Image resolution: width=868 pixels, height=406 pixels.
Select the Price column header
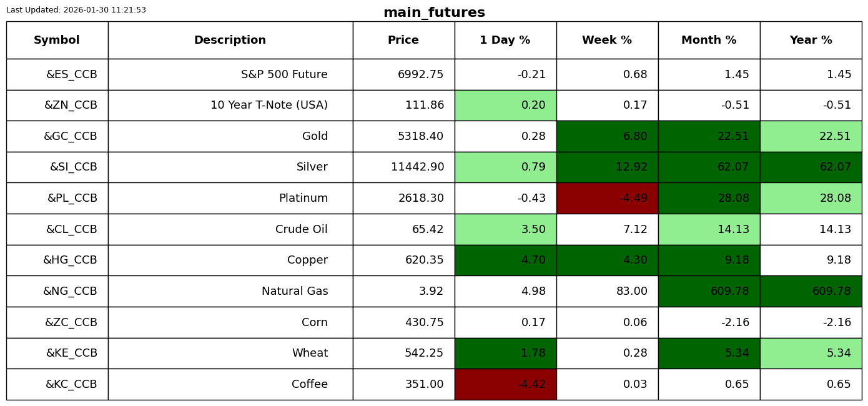pyautogui.click(x=403, y=41)
